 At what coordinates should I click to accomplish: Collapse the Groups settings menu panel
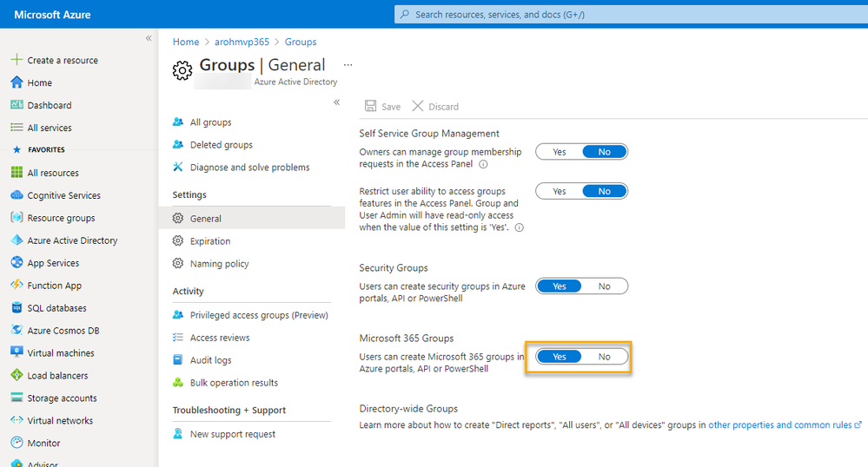[337, 102]
